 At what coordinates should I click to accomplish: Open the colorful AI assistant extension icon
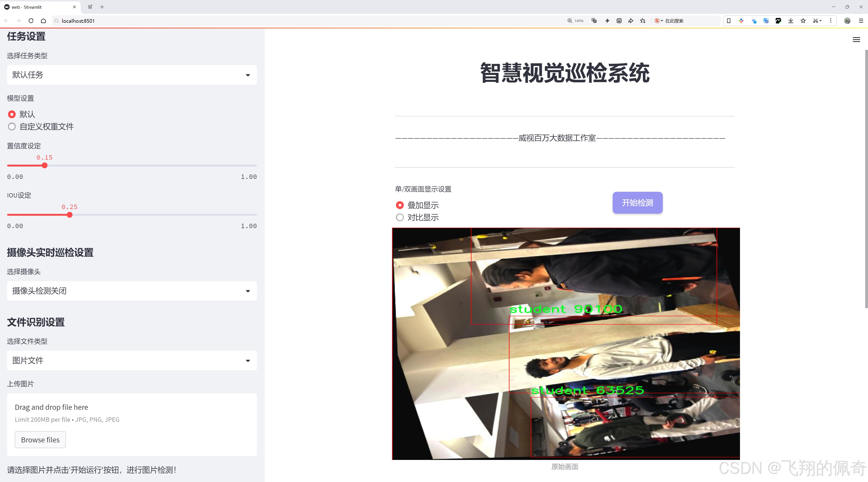tap(741, 21)
